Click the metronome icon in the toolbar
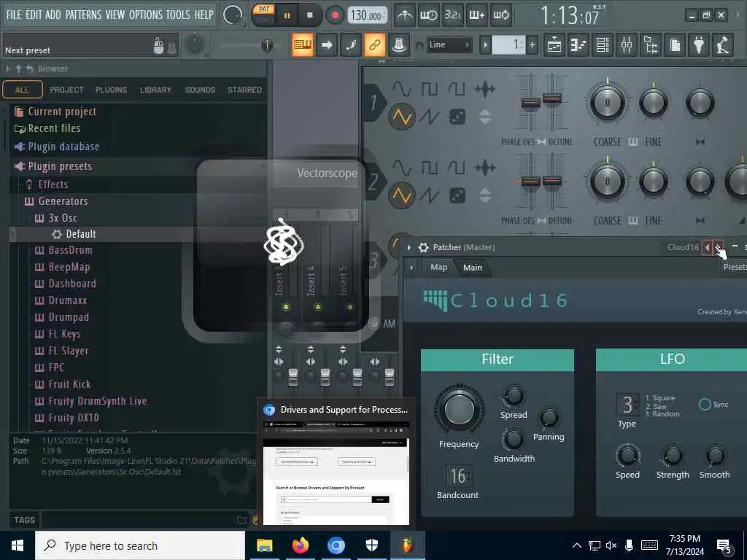The width and height of the screenshot is (747, 560). tap(405, 15)
